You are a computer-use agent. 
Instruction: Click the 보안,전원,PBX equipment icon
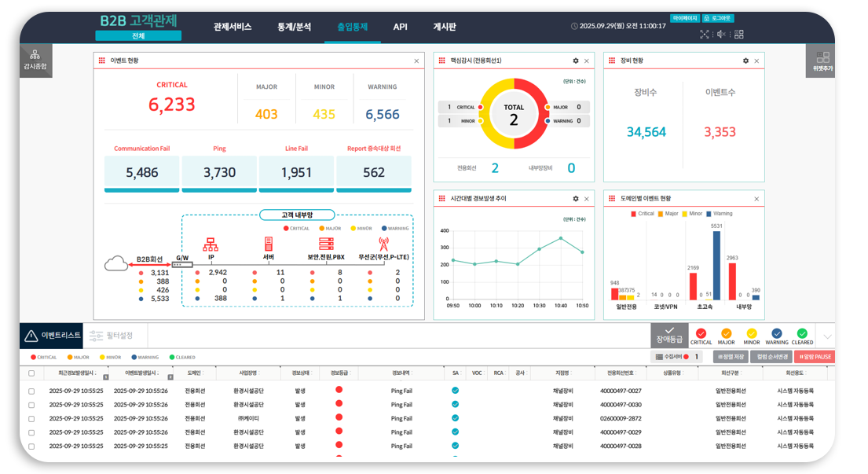pyautogui.click(x=326, y=244)
